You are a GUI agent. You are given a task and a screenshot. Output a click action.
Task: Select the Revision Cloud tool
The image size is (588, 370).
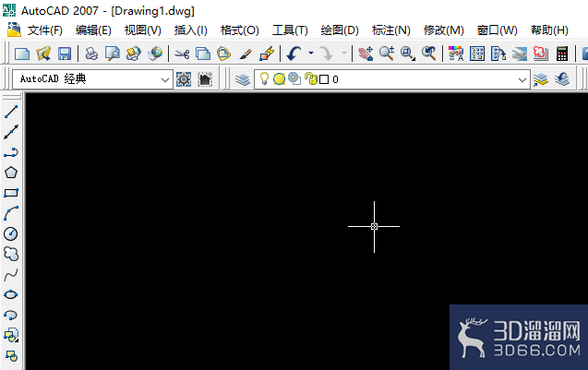tap(11, 254)
